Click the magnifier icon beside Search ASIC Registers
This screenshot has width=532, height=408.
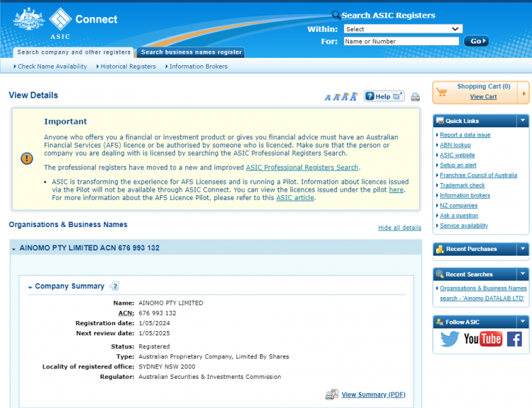pos(335,14)
